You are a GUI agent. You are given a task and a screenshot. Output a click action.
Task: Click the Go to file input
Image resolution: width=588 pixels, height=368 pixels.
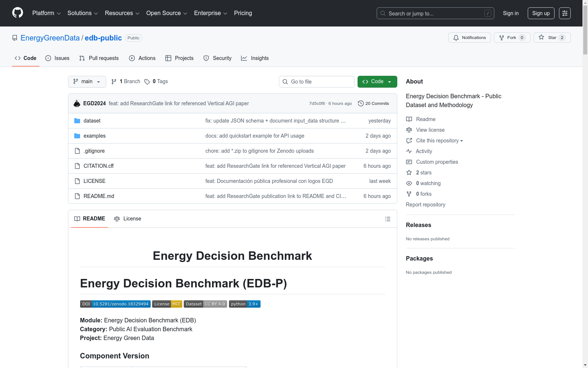317,82
